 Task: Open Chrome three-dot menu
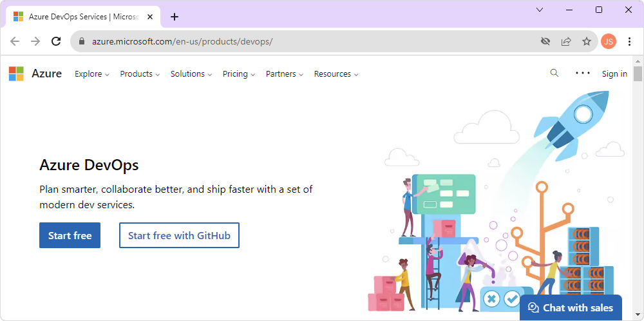pos(629,41)
